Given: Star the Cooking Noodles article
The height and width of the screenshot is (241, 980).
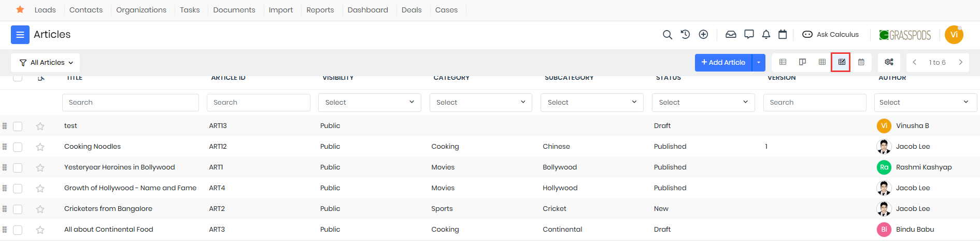Looking at the screenshot, I should (x=40, y=147).
